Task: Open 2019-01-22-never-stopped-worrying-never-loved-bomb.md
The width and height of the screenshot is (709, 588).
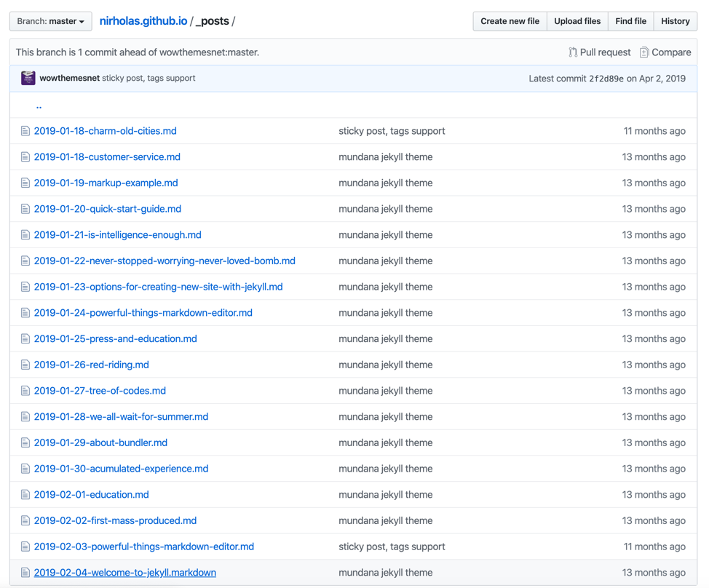Action: pos(165,261)
